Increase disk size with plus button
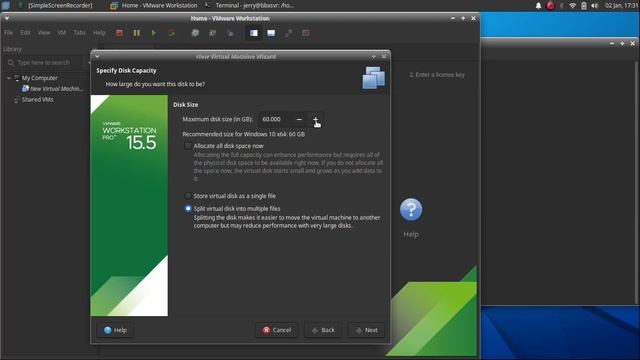This screenshot has width=640, height=360. click(x=316, y=119)
